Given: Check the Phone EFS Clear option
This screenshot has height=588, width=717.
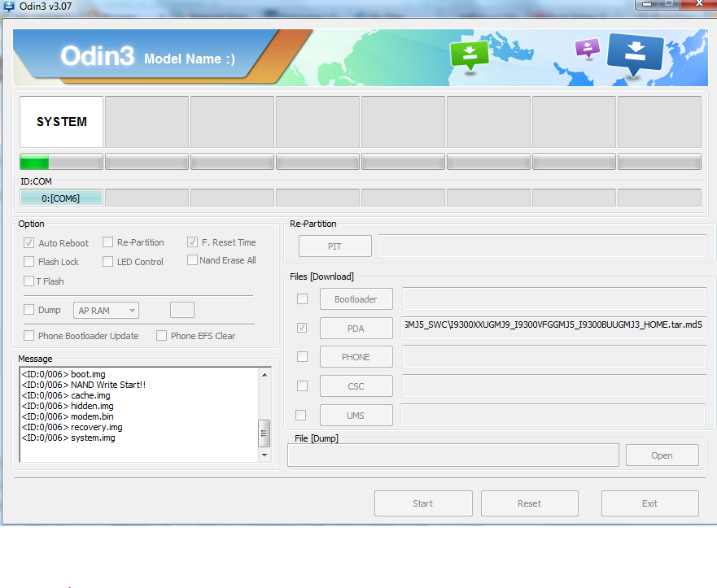Looking at the screenshot, I should [161, 336].
